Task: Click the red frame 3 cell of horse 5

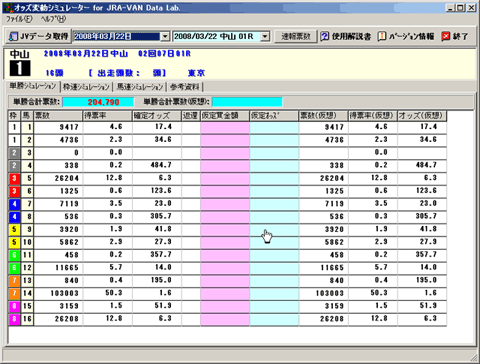Action: [14, 178]
